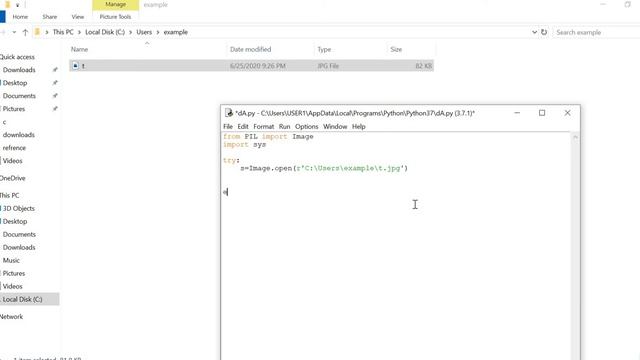Screen dimensions: 640x360
Task: Open the Help menu in IDLE editor
Action: (x=359, y=127)
